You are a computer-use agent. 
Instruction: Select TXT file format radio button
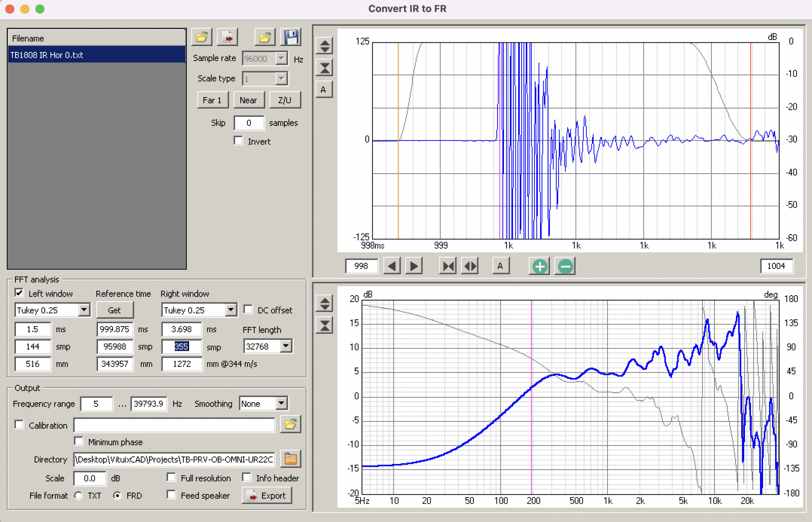click(x=79, y=495)
